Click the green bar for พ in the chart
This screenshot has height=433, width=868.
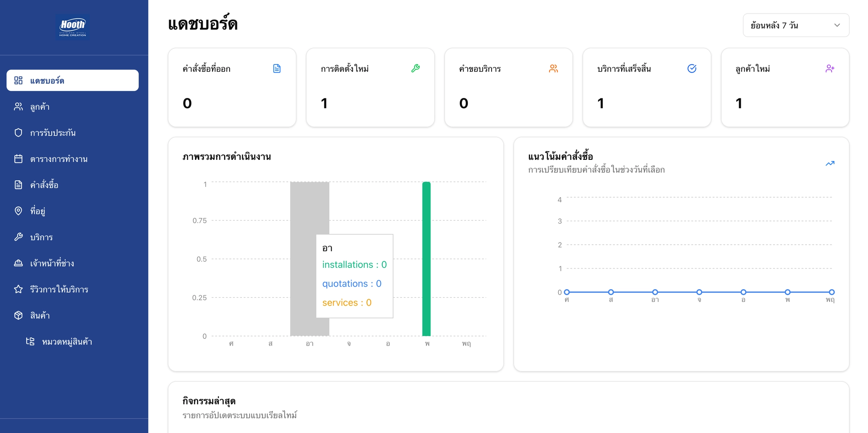[x=426, y=259]
